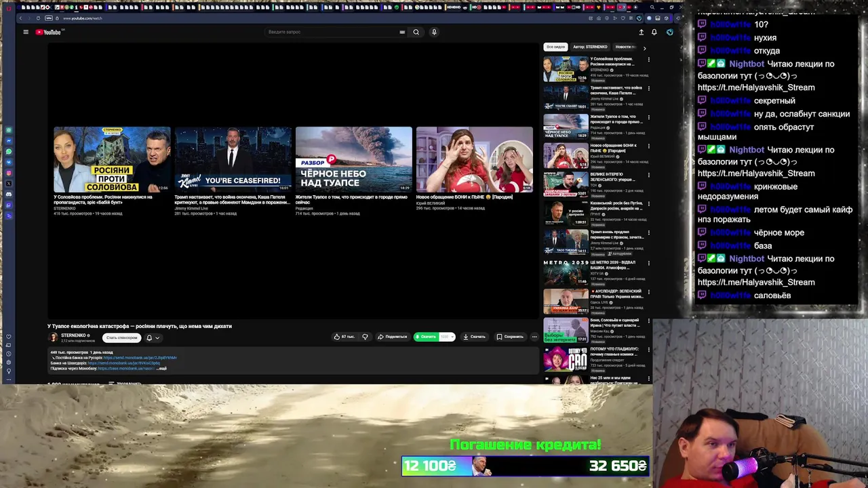The image size is (868, 488).
Task: Open the YouTube account avatar menu
Action: click(669, 32)
